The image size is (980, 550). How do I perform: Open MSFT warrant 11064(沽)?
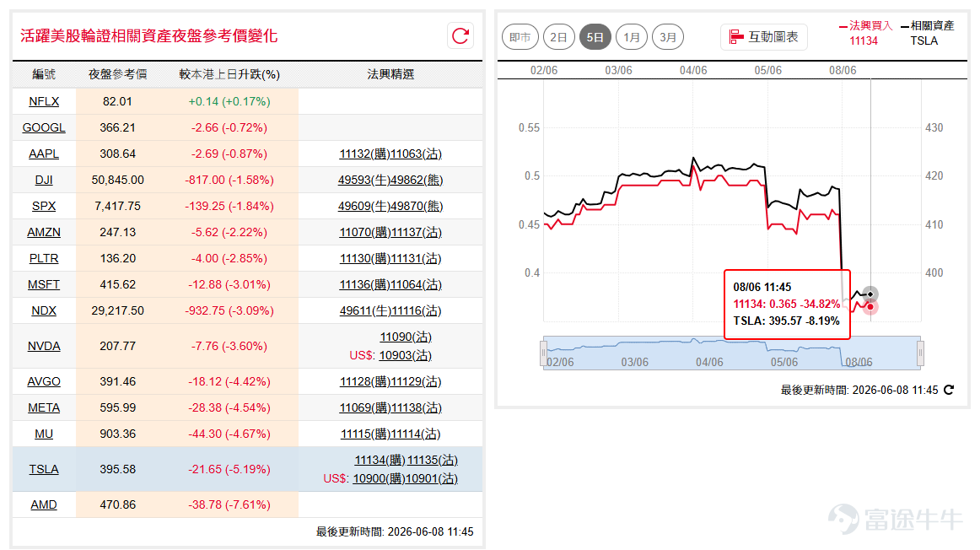point(417,285)
